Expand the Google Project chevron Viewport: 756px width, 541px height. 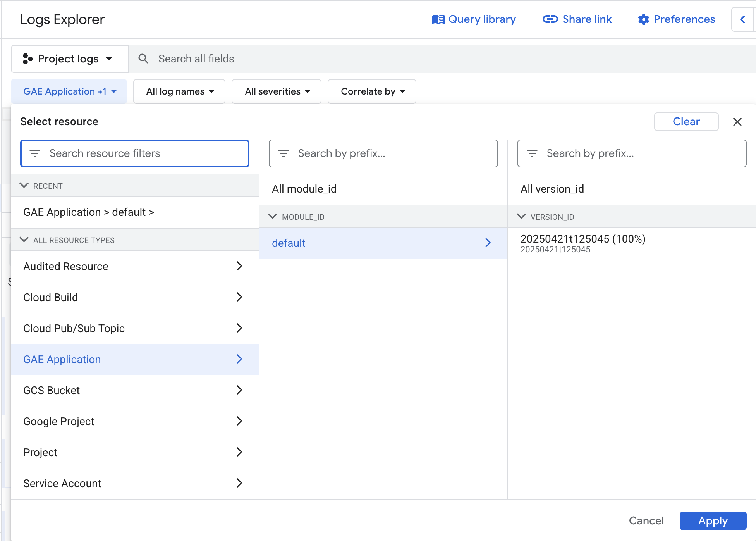239,421
